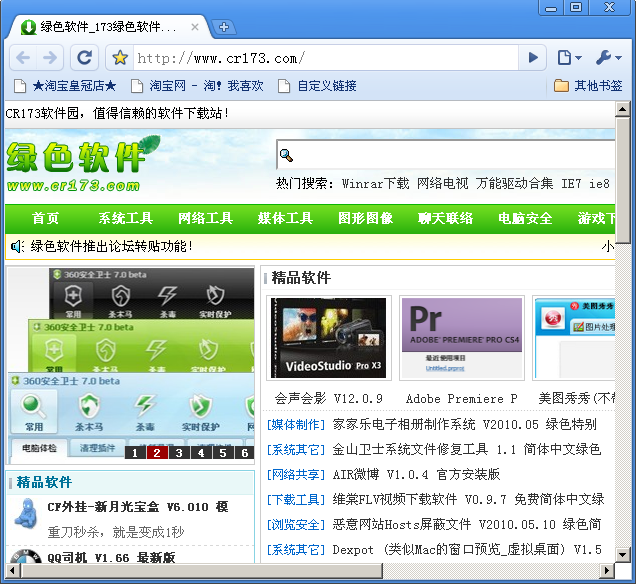Click the 绿色软件推出论坛转贴功能 notice
The width and height of the screenshot is (636, 584).
[x=111, y=246]
